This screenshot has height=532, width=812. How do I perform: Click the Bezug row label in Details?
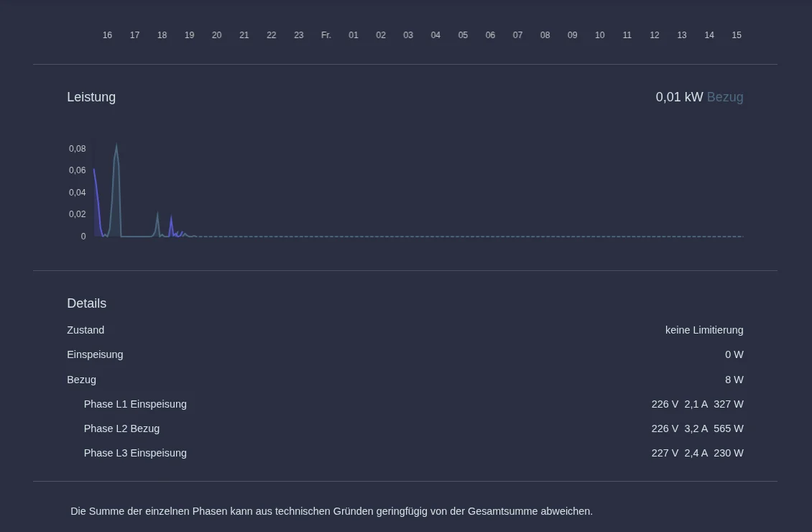[81, 380]
